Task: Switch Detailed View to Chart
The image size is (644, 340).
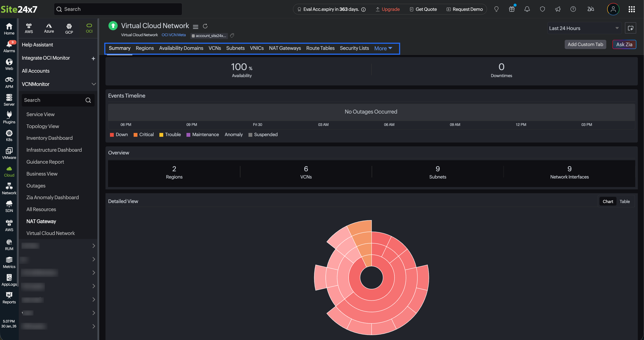Action: point(608,201)
